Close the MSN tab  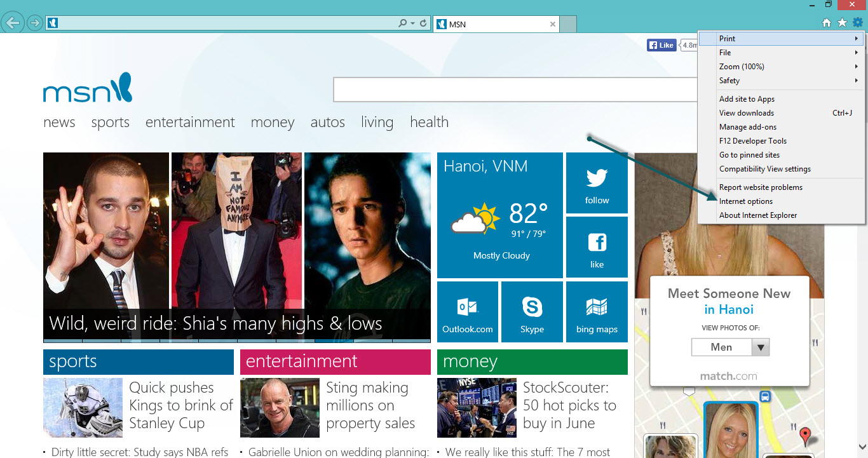pos(553,24)
